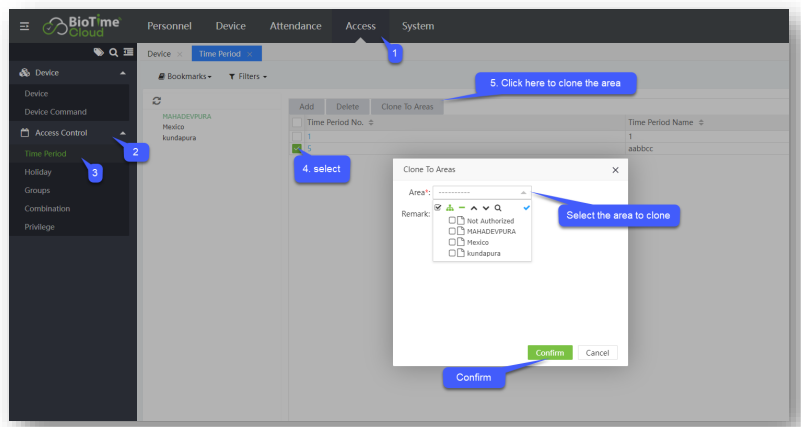Check the MAHADEVPURA area checkbox
Screen dimensions: 801x427
[x=453, y=231]
